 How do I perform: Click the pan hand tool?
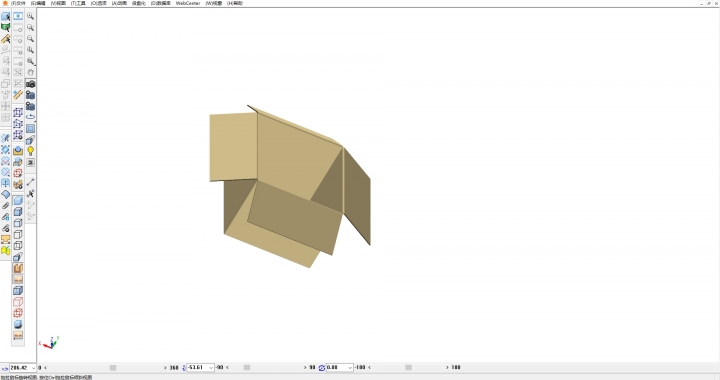click(30, 73)
